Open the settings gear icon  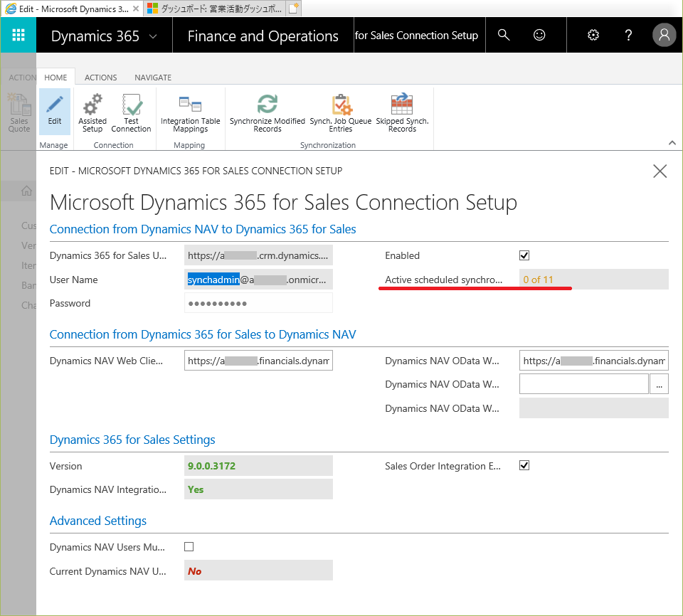coord(593,35)
